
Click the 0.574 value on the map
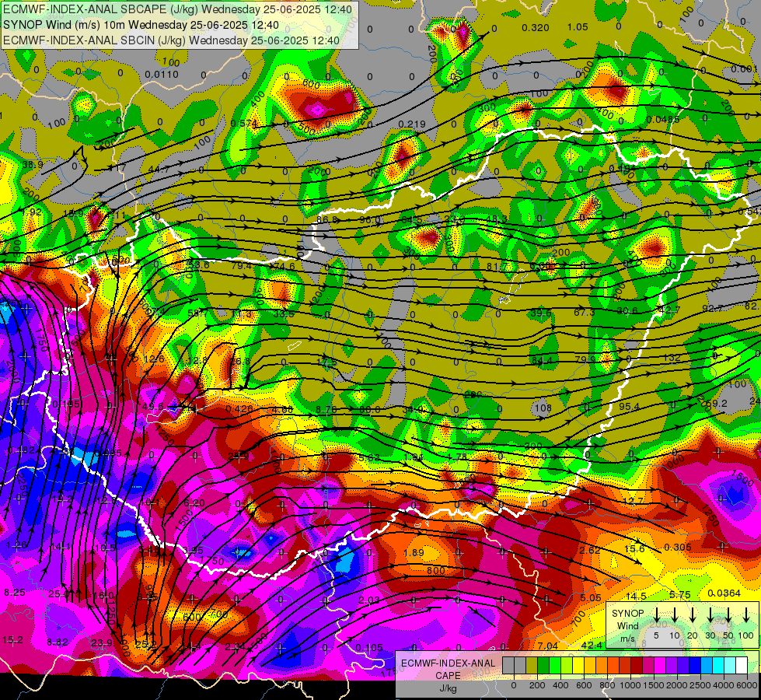243,124
